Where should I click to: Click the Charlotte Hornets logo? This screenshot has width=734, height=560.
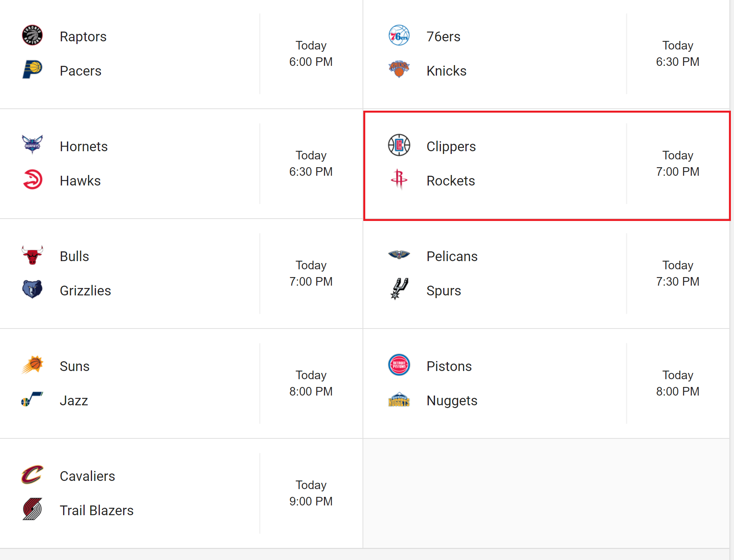pyautogui.click(x=32, y=145)
